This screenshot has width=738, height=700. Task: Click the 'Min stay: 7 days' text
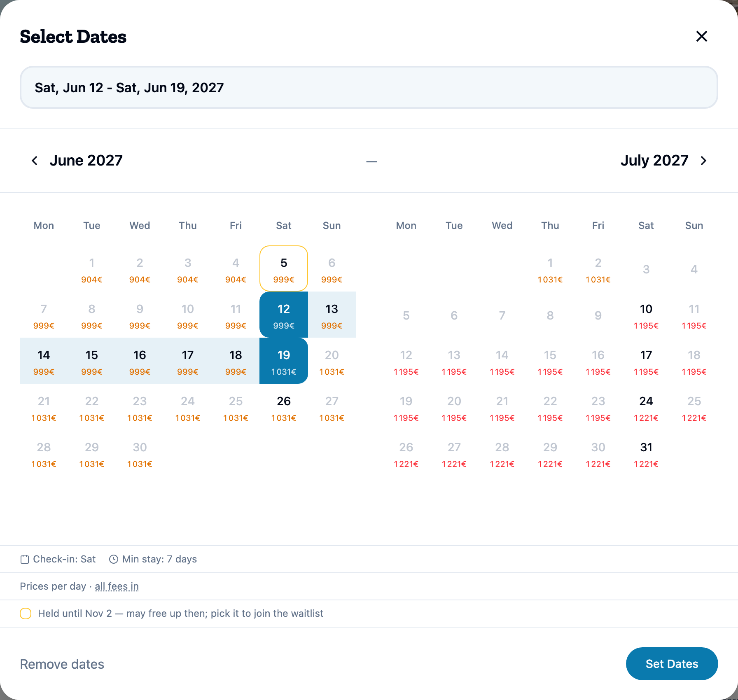point(159,559)
